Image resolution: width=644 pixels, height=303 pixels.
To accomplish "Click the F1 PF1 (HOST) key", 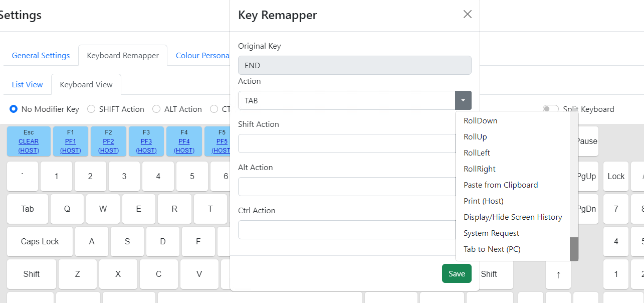I will [x=70, y=141].
